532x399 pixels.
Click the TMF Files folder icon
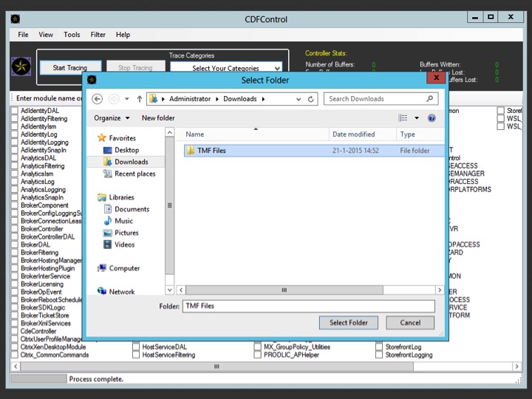191,150
